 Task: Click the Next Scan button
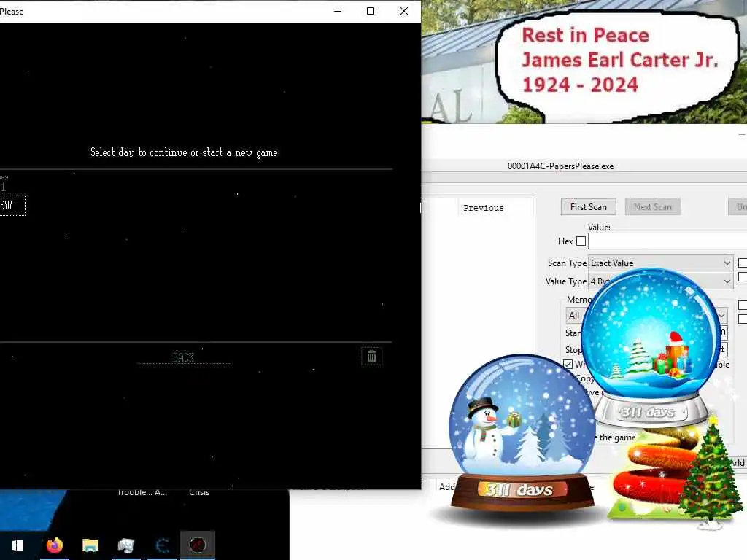[653, 206]
